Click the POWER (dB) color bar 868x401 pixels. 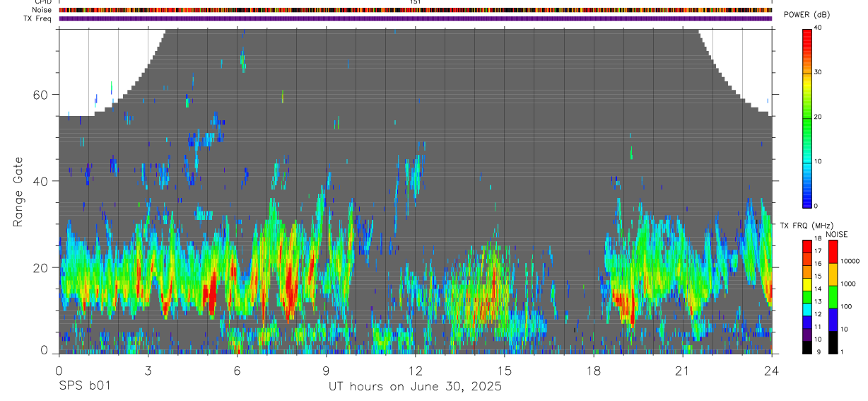(x=808, y=117)
